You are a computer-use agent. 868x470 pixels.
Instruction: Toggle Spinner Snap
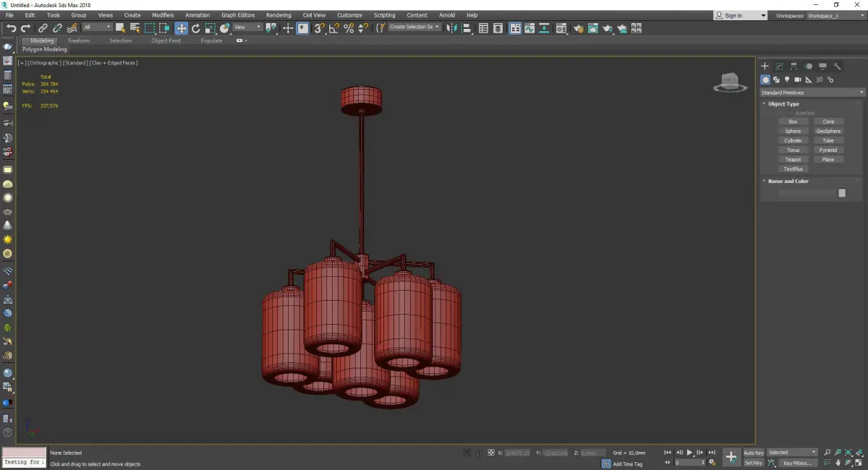click(x=364, y=28)
